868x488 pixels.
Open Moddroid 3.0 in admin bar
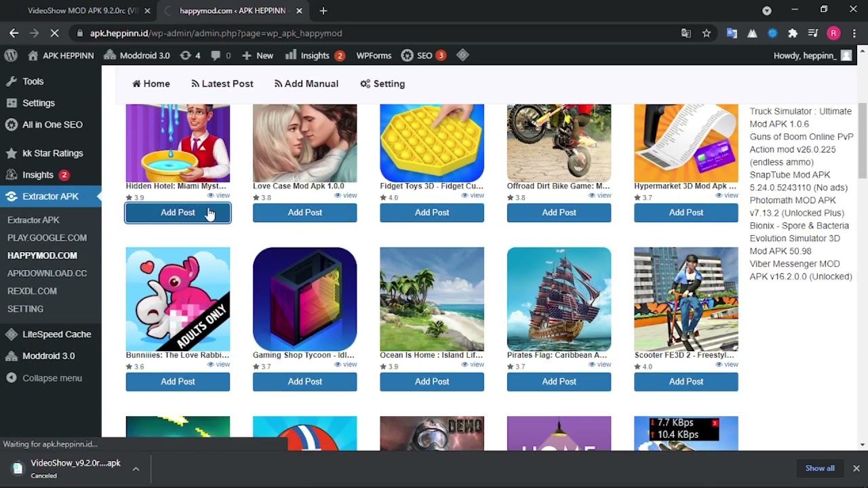tap(136, 56)
